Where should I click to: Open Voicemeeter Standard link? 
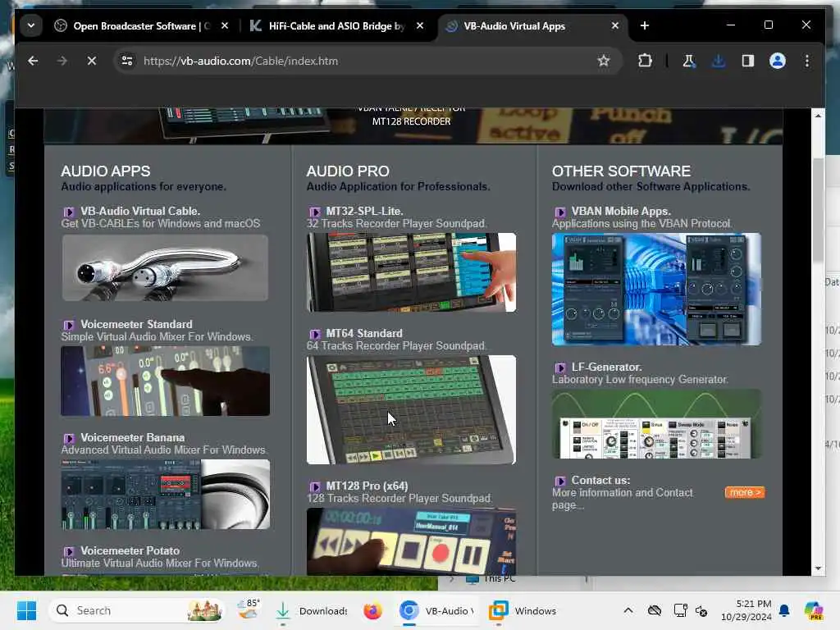coord(136,324)
